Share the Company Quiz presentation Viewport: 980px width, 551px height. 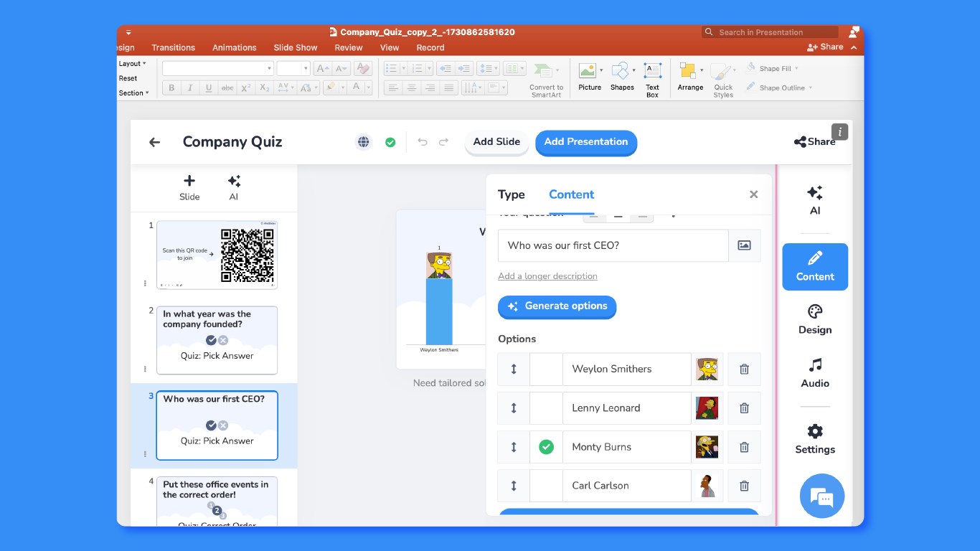(x=815, y=142)
